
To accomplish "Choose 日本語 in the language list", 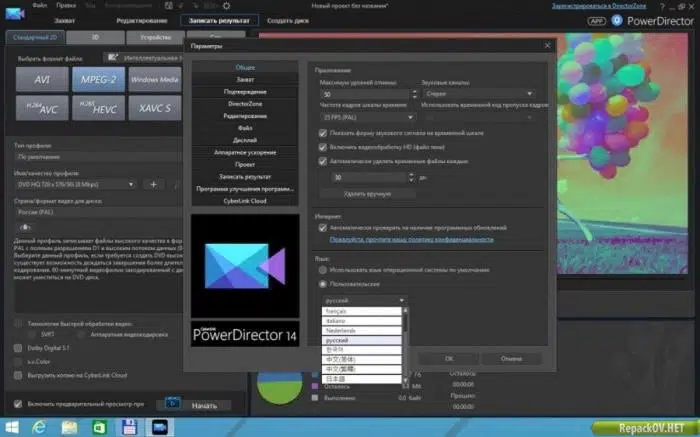I will [x=362, y=379].
